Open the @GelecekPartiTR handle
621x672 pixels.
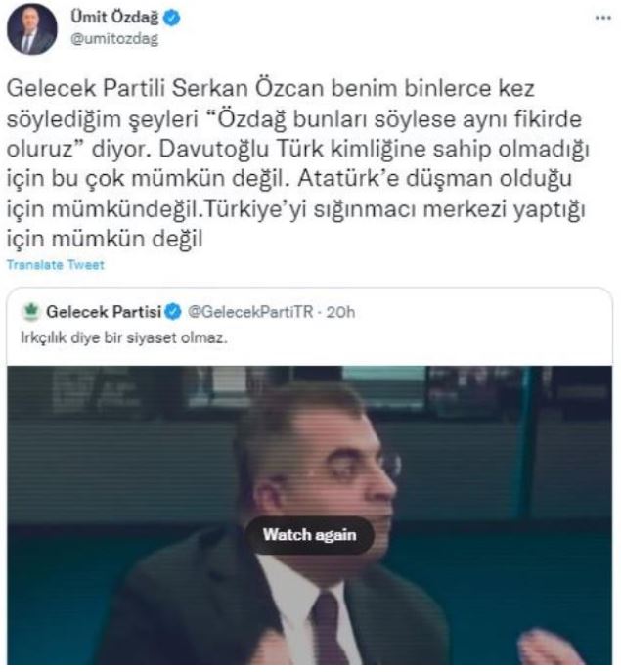[x=250, y=312]
